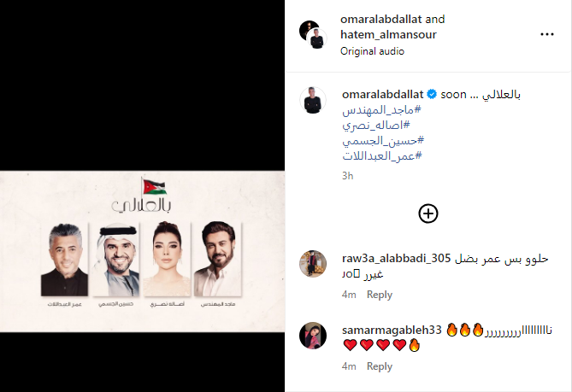Open raw3a_alabbadi_305's profile picture
This screenshot has height=392, width=572.
tap(313, 264)
